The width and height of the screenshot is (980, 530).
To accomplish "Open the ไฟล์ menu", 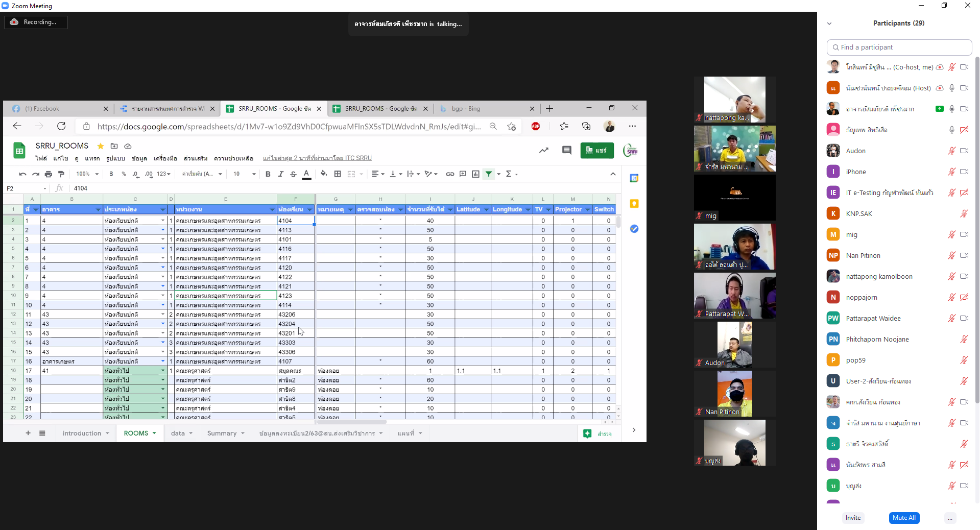I will point(41,158).
